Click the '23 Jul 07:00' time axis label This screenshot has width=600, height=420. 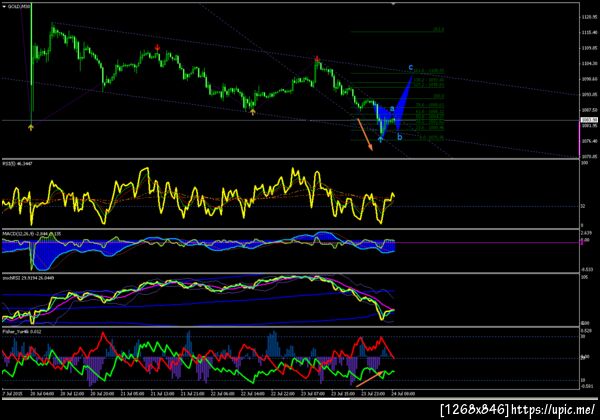(x=313, y=393)
